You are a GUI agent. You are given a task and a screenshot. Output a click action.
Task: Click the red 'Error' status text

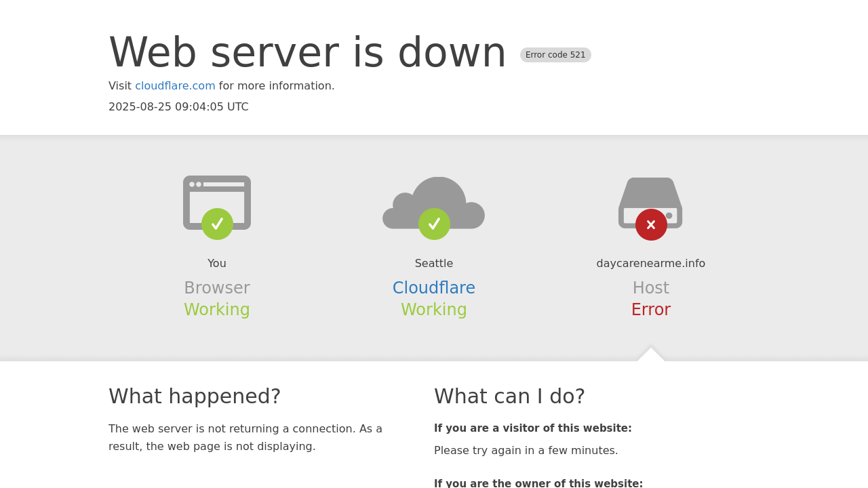[x=651, y=310]
